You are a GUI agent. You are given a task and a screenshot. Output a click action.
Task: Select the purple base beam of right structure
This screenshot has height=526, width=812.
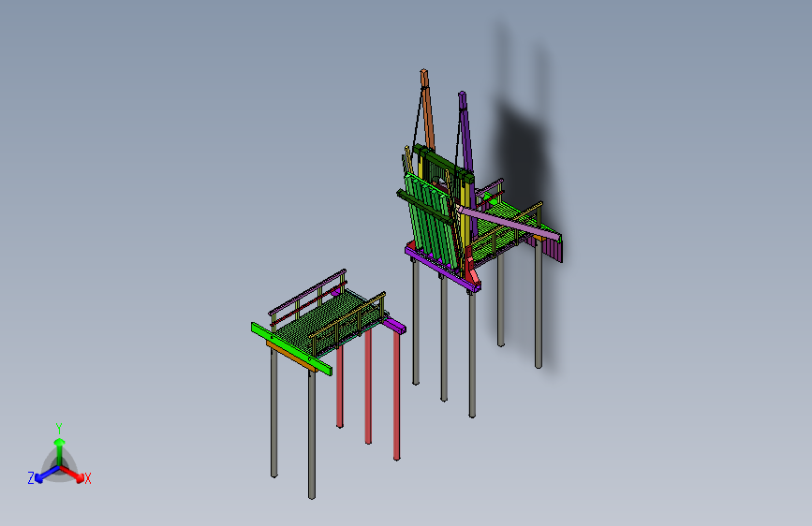click(x=442, y=270)
